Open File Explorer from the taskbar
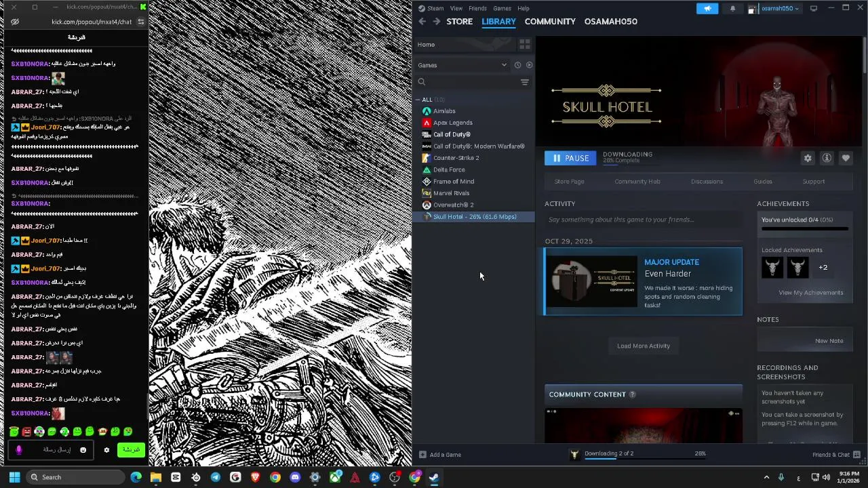The height and width of the screenshot is (488, 868). tap(156, 477)
